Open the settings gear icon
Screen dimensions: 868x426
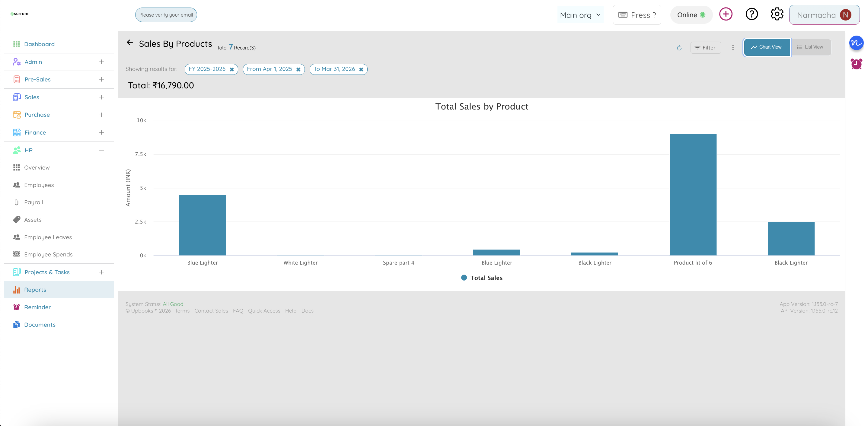(x=777, y=14)
